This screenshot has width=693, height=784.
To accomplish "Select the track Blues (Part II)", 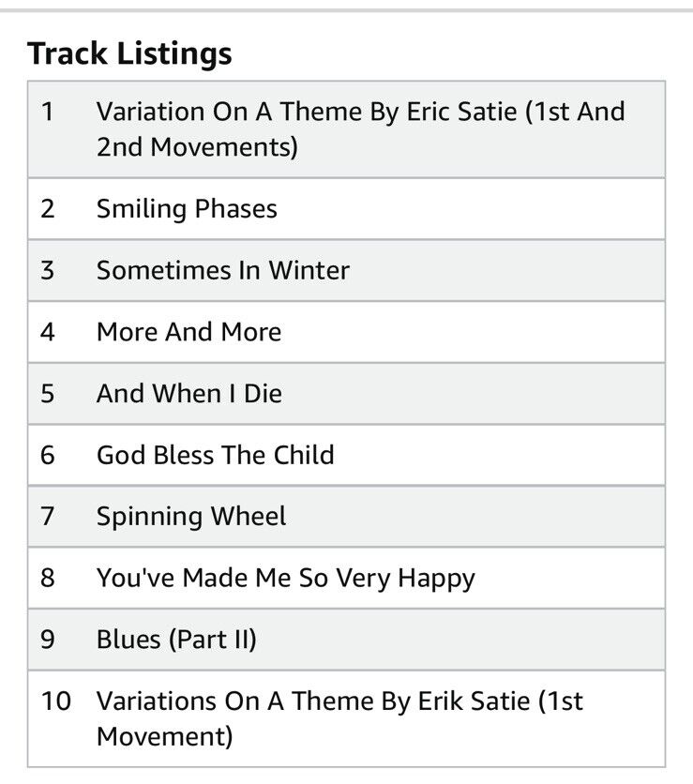I will pos(176,640).
